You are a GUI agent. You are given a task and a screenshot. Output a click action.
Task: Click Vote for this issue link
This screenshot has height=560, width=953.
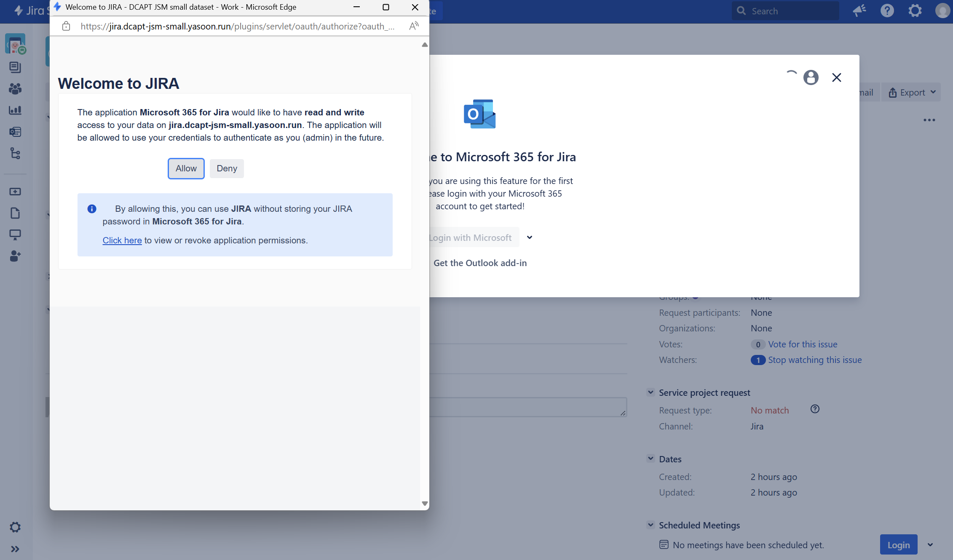(802, 344)
